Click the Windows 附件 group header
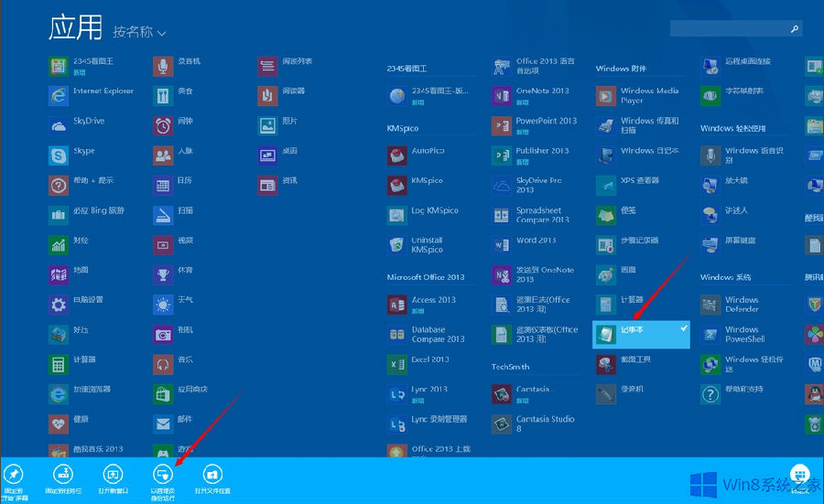Screen dimensions: 824x504 pos(621,69)
